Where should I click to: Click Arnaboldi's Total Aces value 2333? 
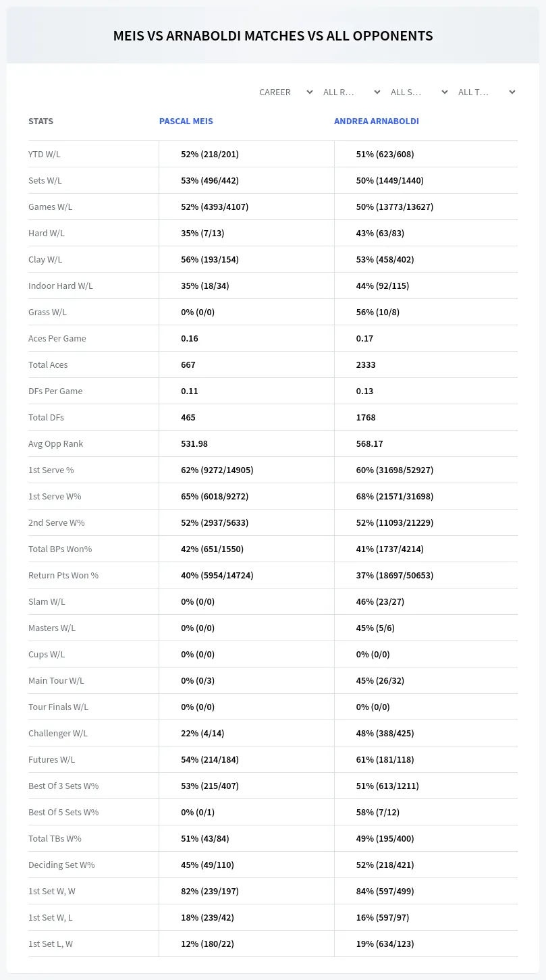[366, 364]
